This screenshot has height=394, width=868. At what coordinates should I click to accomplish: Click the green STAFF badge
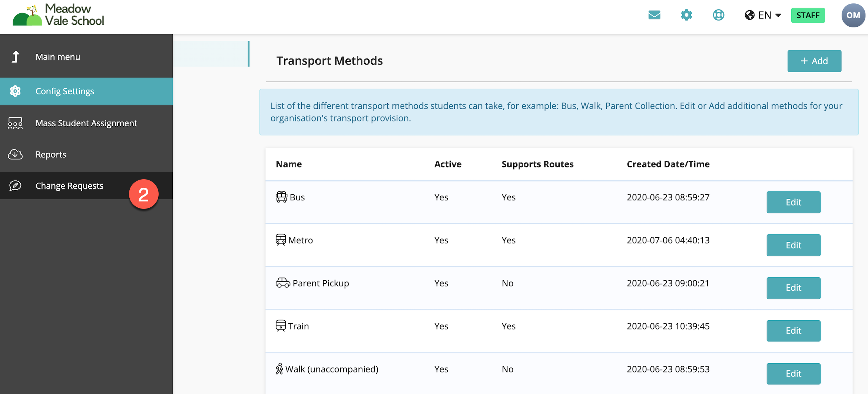(808, 16)
